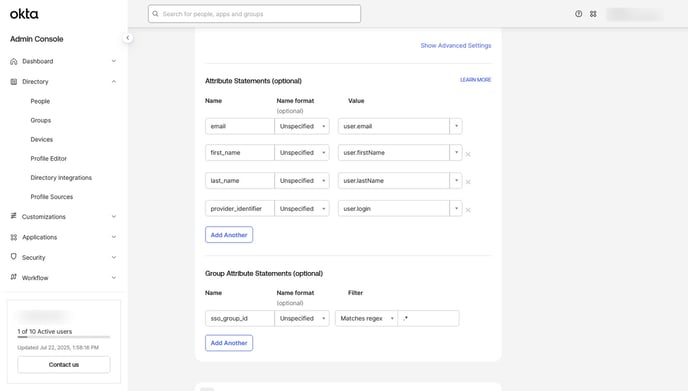Click the search magnifier icon
Image resolution: width=688 pixels, height=391 pixels.
pyautogui.click(x=155, y=14)
